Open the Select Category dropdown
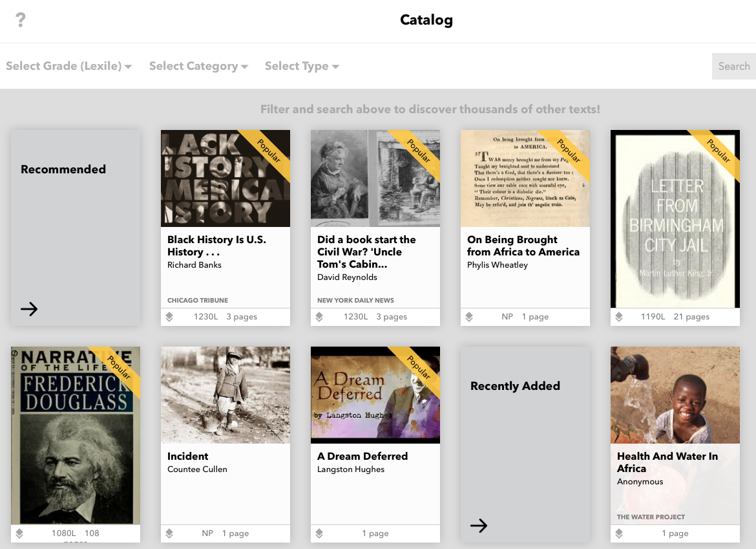Image resolution: width=756 pixels, height=549 pixels. point(198,66)
